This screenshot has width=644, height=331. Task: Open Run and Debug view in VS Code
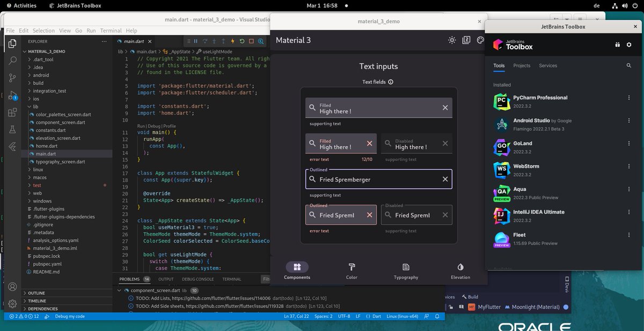12,96
